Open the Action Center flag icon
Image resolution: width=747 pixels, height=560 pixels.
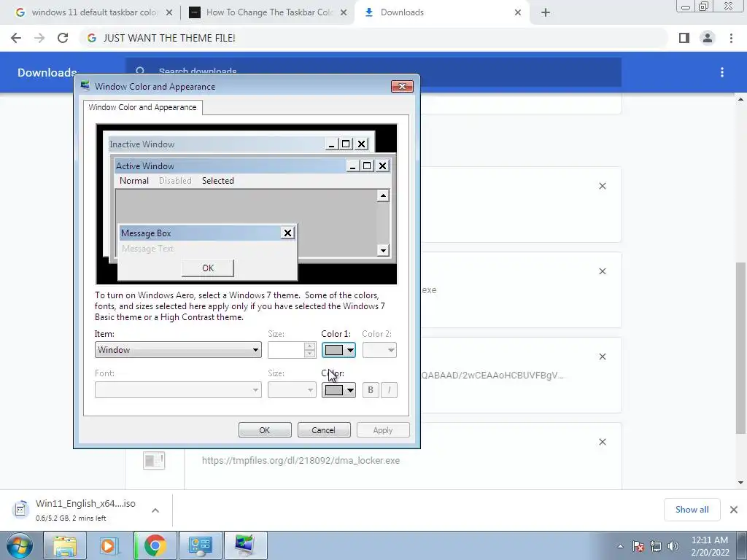638,546
